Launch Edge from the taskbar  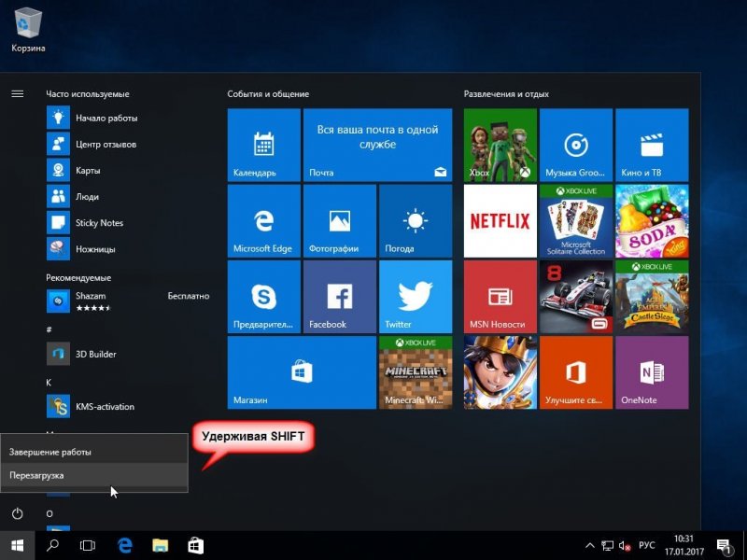click(x=124, y=545)
